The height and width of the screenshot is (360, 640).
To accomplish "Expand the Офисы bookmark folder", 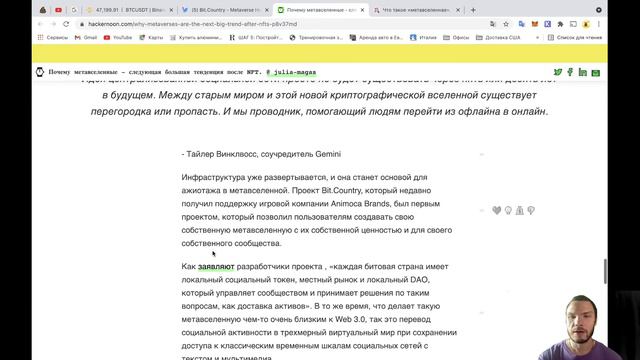I will pos(456,38).
